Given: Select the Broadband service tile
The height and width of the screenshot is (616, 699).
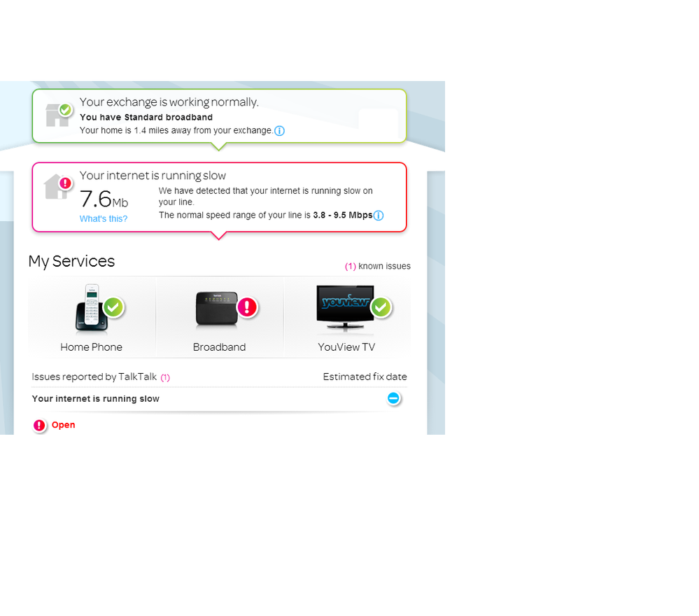Looking at the screenshot, I should click(220, 317).
